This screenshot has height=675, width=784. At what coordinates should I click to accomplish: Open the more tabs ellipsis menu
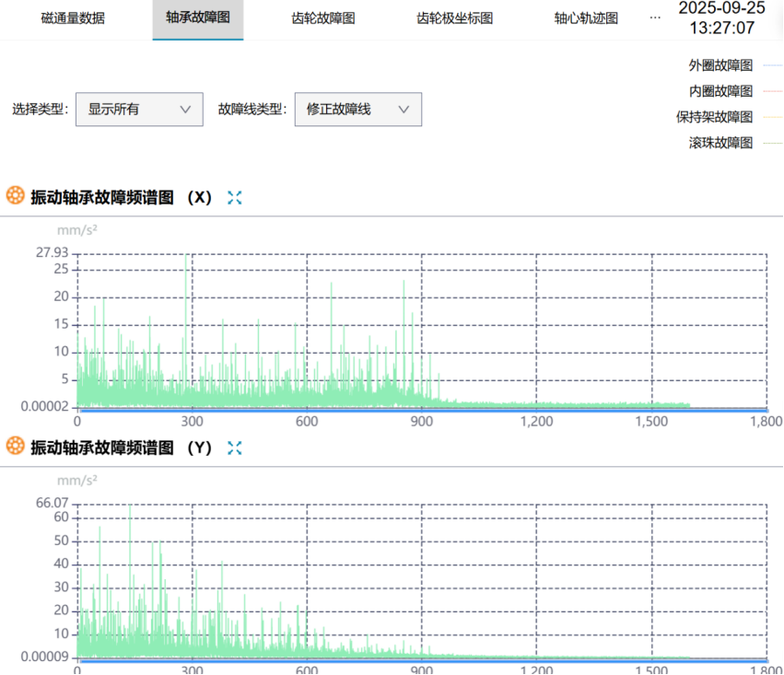coord(655,18)
